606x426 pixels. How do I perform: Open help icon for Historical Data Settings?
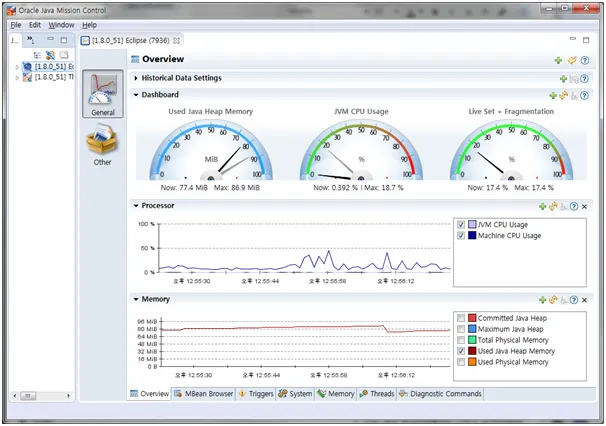pyautogui.click(x=584, y=79)
